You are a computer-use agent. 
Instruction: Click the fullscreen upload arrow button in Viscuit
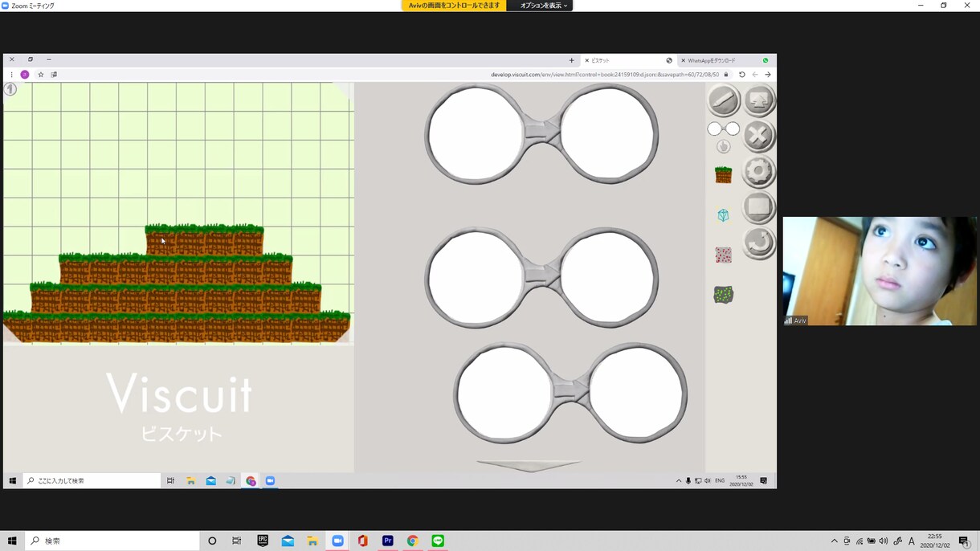[759, 100]
